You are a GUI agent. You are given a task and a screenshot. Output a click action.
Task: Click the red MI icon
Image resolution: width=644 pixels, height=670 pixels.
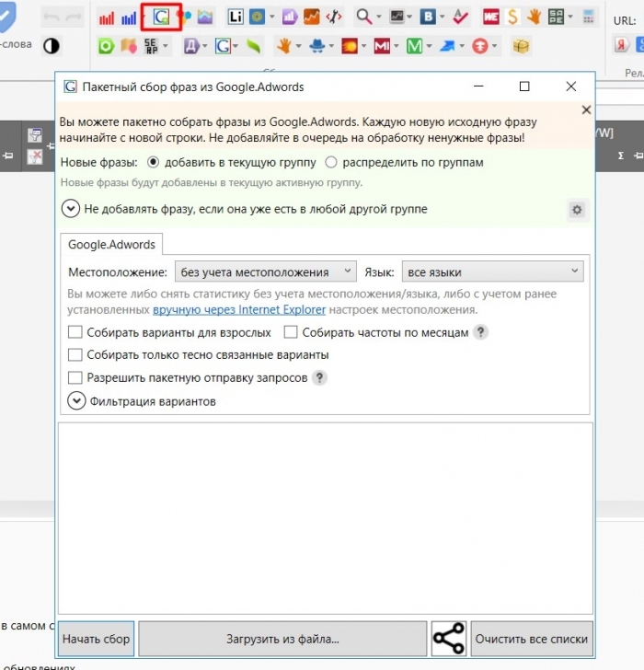382,46
